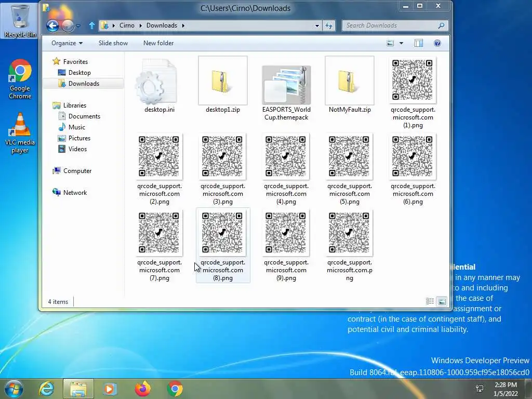
Task: Click the Cirno breadcrumb segment
Action: [127, 25]
